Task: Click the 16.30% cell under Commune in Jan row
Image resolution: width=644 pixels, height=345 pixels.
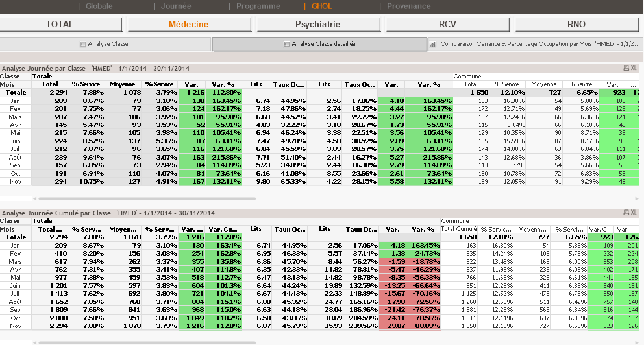Action: tap(508, 101)
